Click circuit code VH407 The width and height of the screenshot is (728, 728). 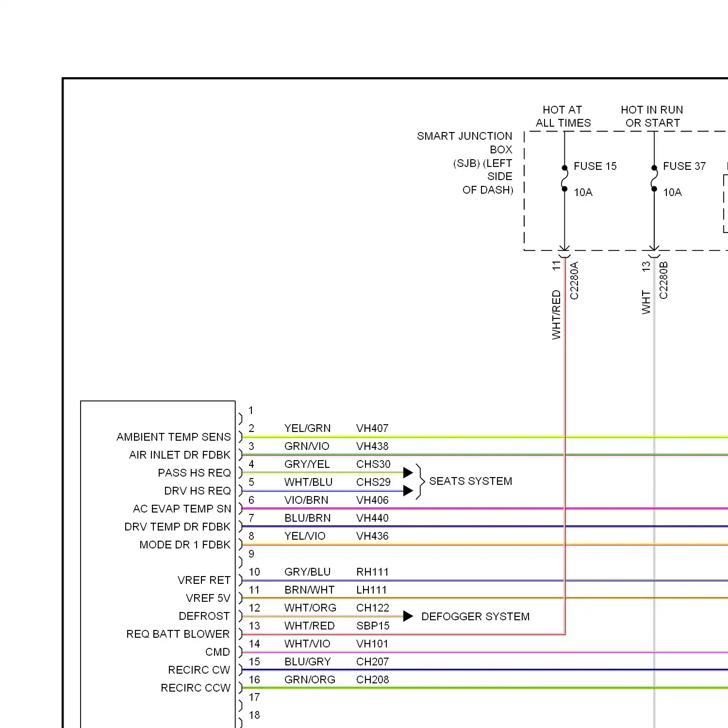[x=372, y=428]
